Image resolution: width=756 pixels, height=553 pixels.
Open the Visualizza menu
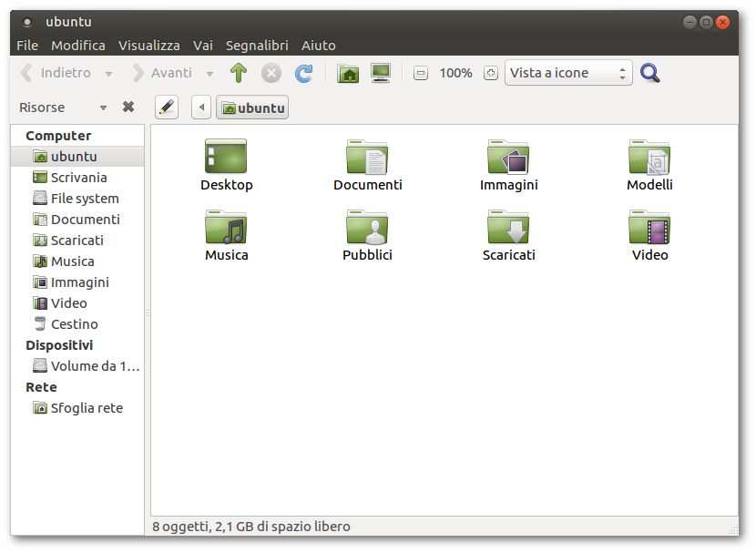point(149,45)
